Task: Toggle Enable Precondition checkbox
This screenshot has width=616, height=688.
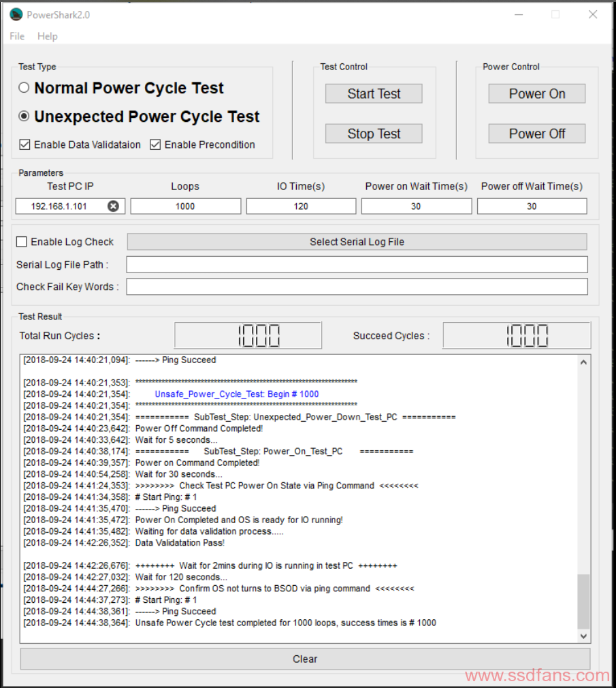Action: click(155, 144)
